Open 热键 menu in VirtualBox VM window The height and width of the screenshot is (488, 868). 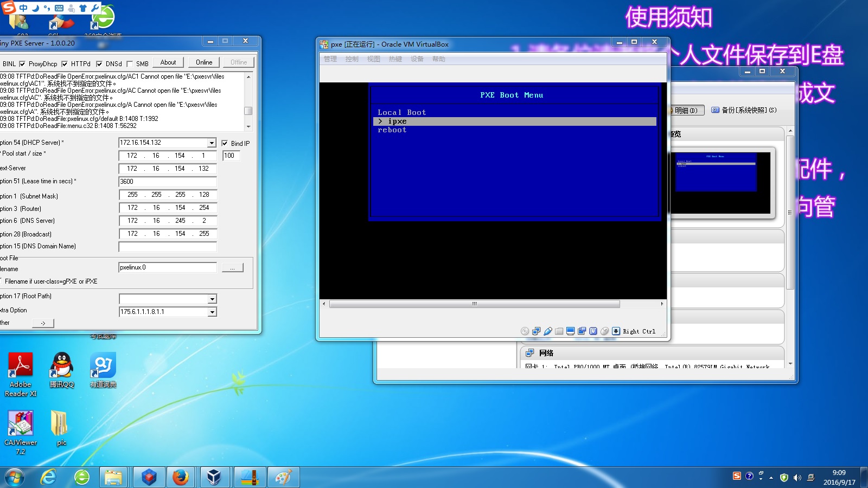395,59
